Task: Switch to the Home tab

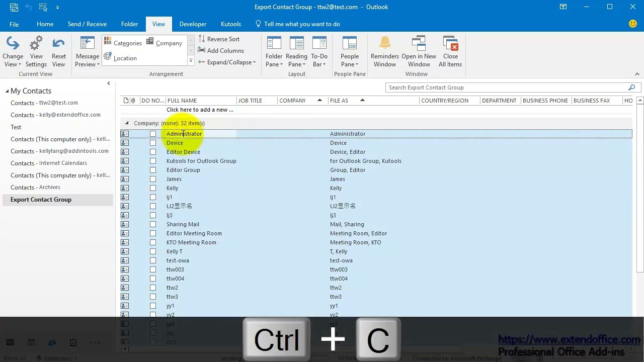Action: 45,24
